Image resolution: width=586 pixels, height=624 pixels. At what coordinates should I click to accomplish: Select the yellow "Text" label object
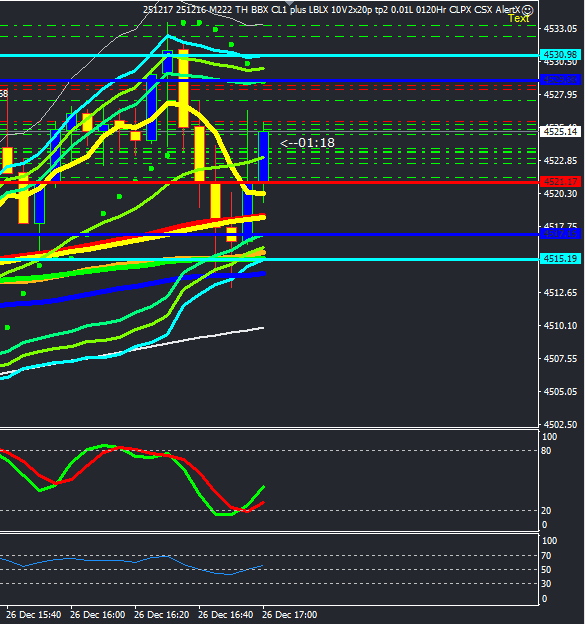(x=518, y=19)
